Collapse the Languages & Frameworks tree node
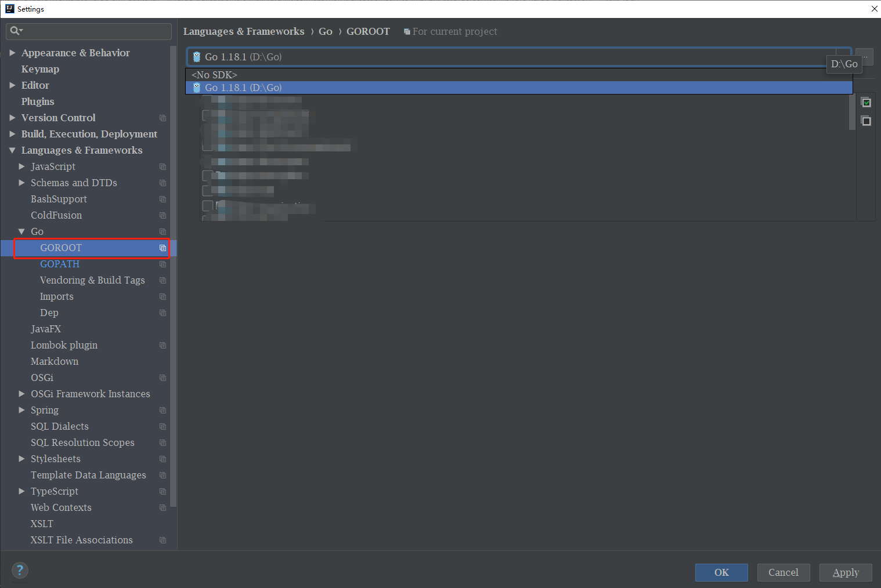This screenshot has height=588, width=881. (x=13, y=150)
